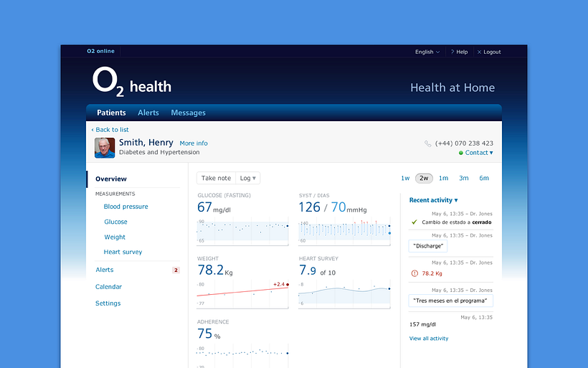588x368 pixels.
Task: Click the 126 / 70 mmHg value
Action: click(333, 207)
